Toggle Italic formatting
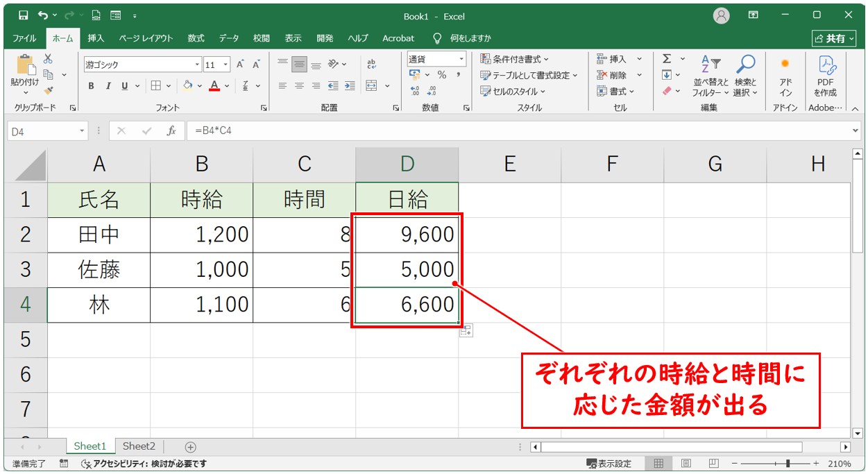The image size is (868, 474). (108, 86)
